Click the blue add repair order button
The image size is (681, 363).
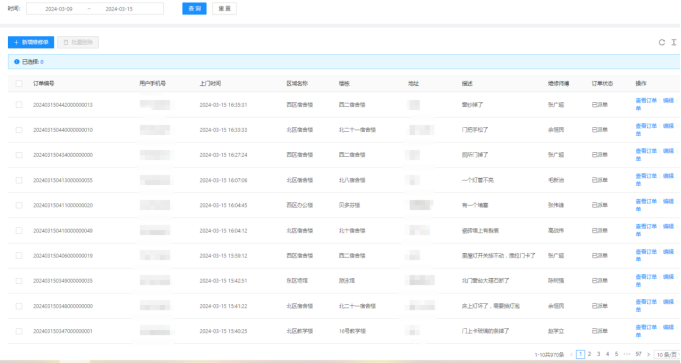click(x=31, y=42)
